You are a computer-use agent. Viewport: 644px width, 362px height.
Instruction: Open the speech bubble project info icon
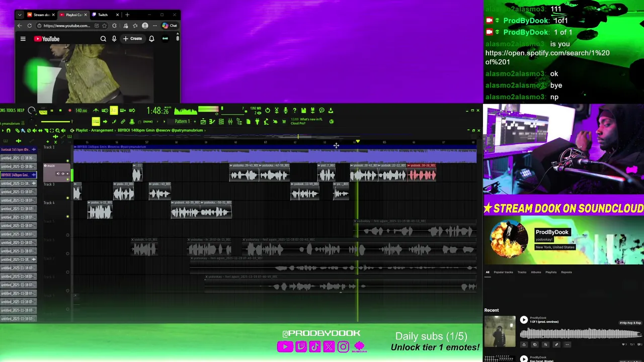coord(321,111)
